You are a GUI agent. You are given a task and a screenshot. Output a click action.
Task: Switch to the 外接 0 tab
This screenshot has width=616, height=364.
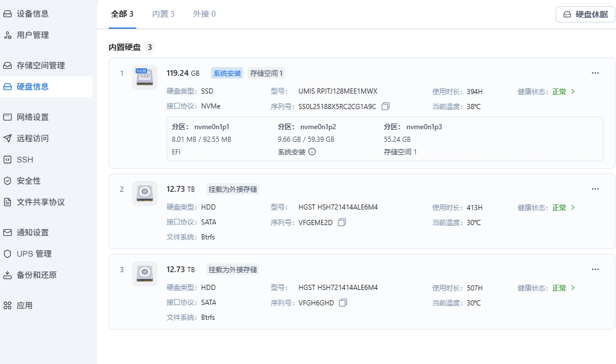point(205,14)
